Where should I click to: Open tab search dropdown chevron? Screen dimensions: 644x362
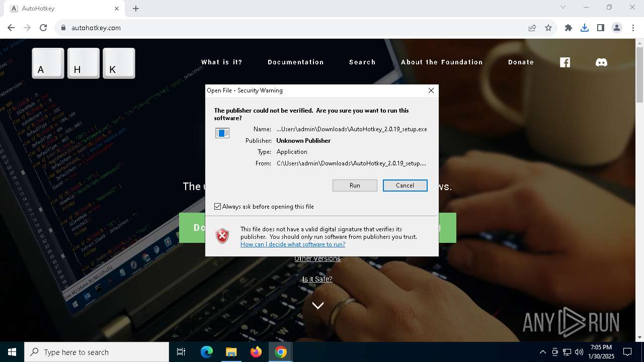point(563,7)
